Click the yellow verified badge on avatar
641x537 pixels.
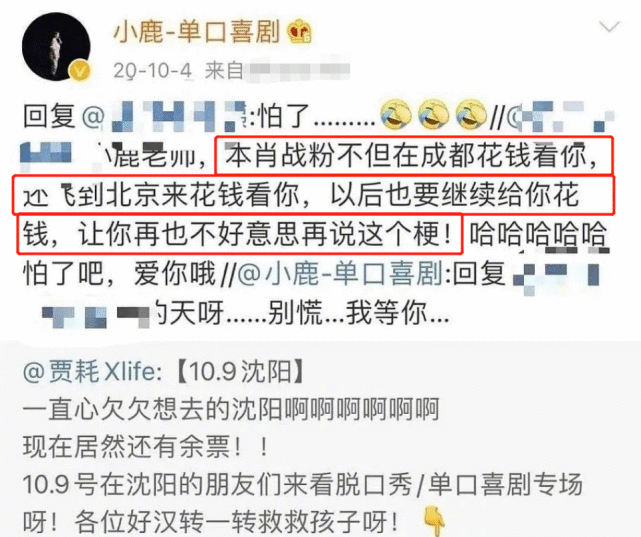(81, 71)
